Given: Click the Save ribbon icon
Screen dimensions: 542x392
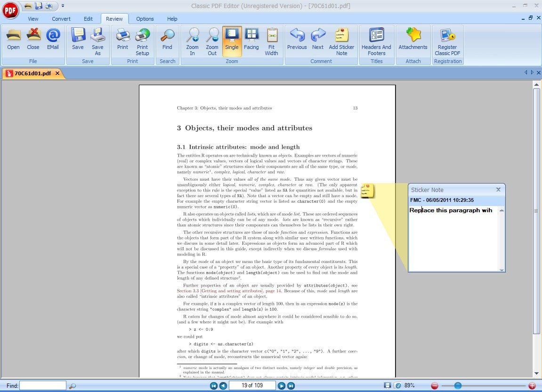Looking at the screenshot, I should pyautogui.click(x=78, y=39).
